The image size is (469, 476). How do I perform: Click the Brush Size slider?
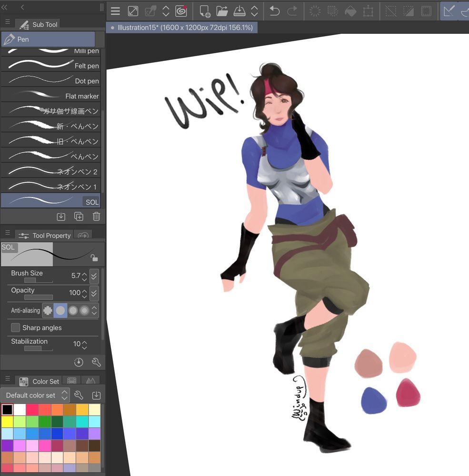[x=39, y=280]
